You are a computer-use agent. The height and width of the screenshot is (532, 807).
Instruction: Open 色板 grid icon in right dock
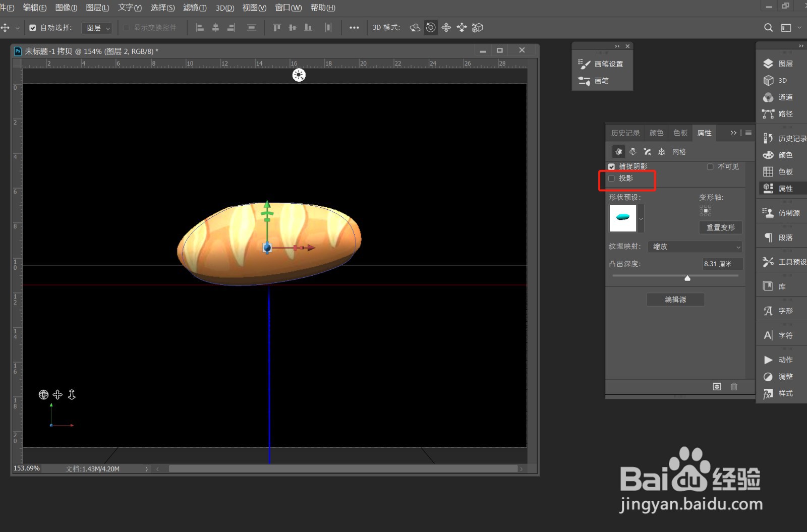(x=768, y=171)
